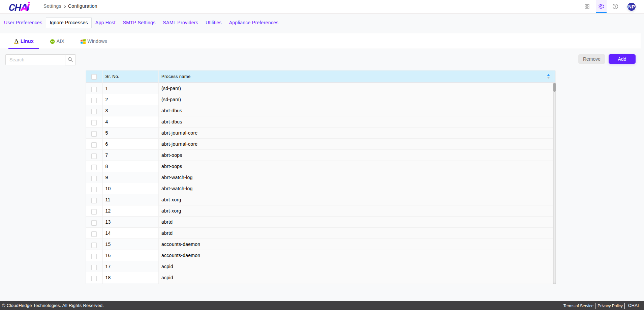Click the Settings gear icon

coord(601,6)
